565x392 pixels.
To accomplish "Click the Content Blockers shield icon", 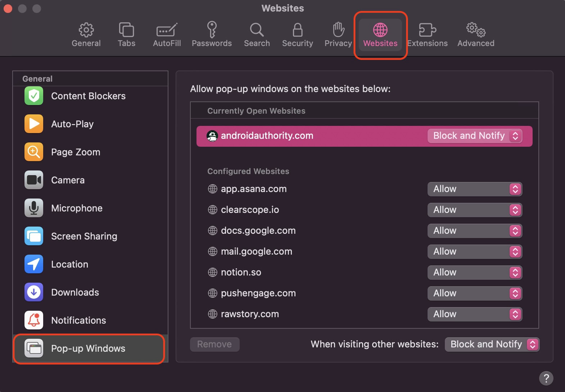I will pyautogui.click(x=34, y=96).
